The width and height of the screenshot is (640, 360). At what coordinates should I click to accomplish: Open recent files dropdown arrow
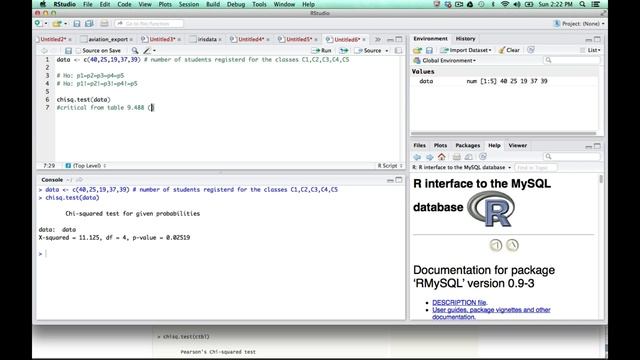(65, 24)
